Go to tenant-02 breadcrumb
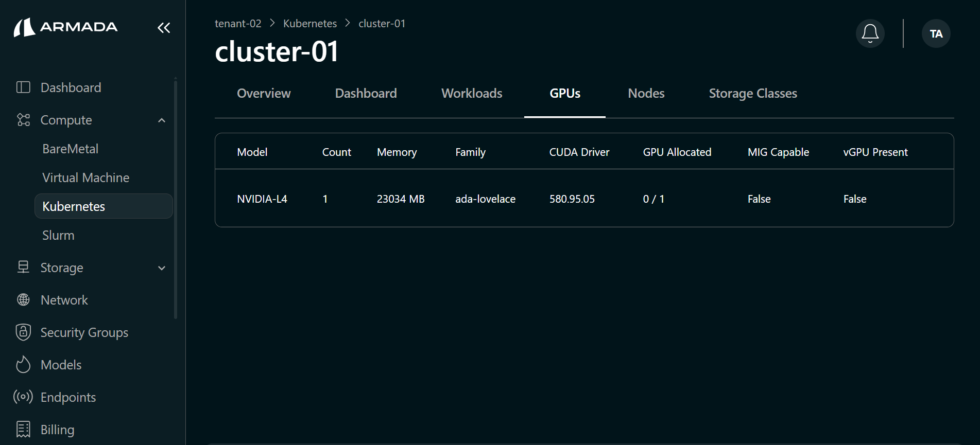Image resolution: width=980 pixels, height=445 pixels. (x=238, y=24)
